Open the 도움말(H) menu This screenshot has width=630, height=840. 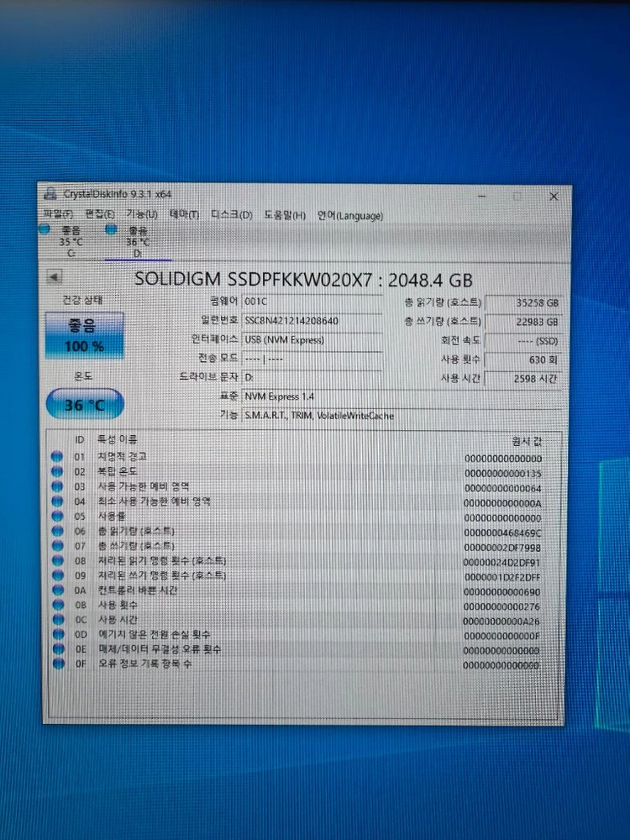click(285, 215)
